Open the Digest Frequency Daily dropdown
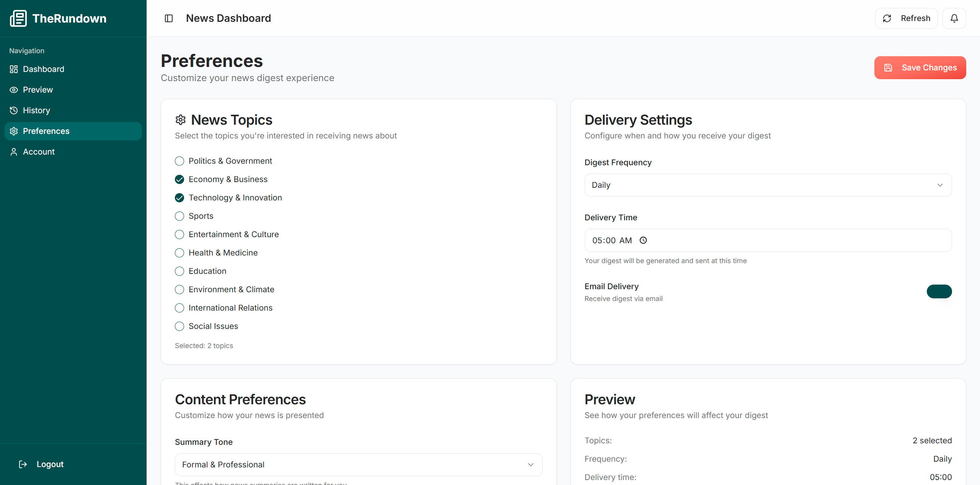The height and width of the screenshot is (485, 980). click(x=768, y=185)
